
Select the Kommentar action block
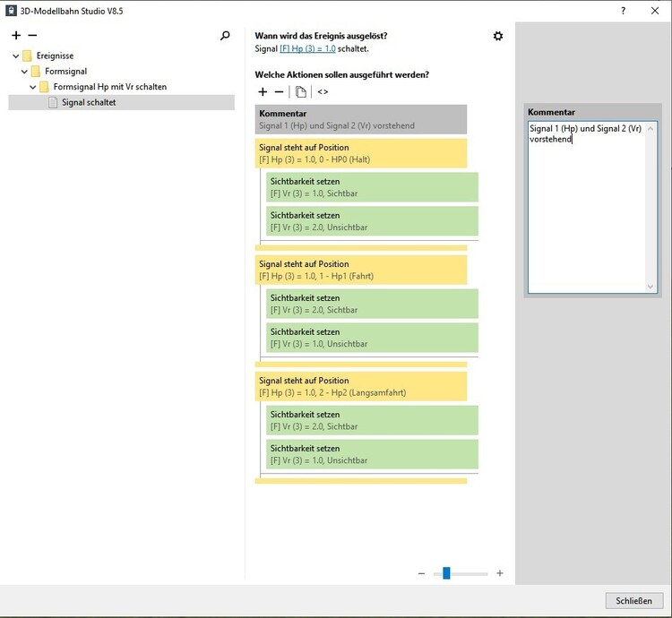click(361, 119)
